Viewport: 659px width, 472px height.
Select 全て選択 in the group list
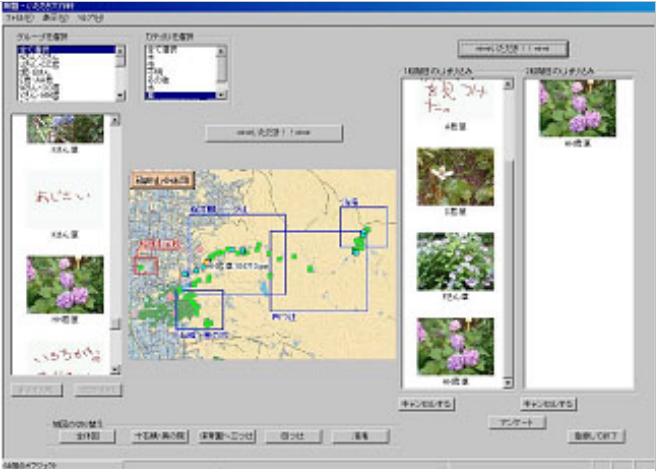66,50
